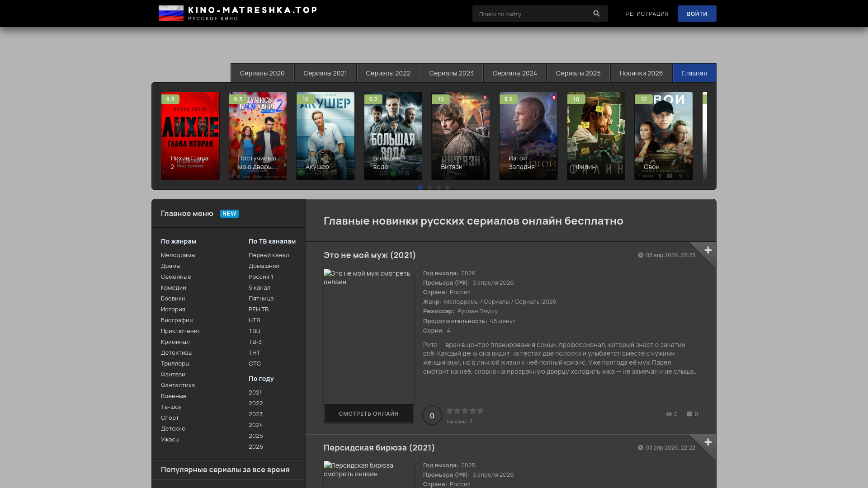
Task: Select Ужасы genre in sidebar
Action: point(170,439)
